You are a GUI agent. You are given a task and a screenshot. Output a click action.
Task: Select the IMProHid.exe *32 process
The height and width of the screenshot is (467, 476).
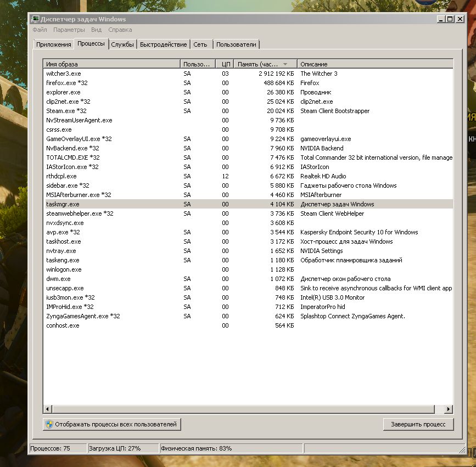click(248, 307)
